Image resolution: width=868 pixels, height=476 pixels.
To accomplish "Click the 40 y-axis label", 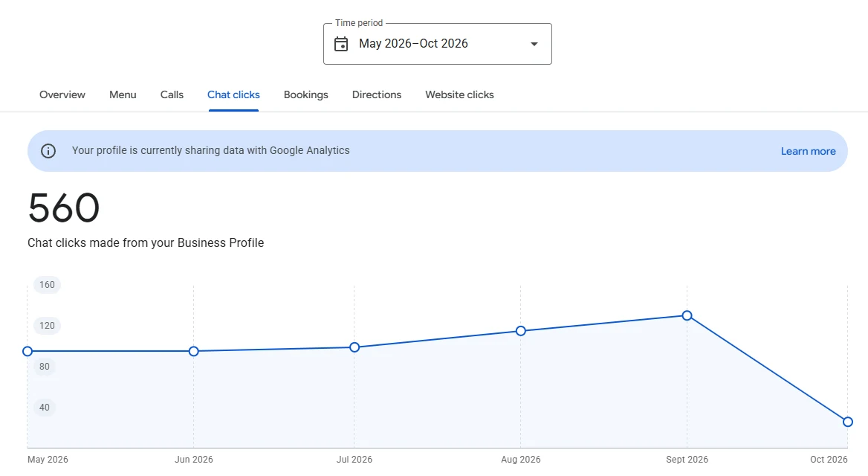I will click(45, 408).
